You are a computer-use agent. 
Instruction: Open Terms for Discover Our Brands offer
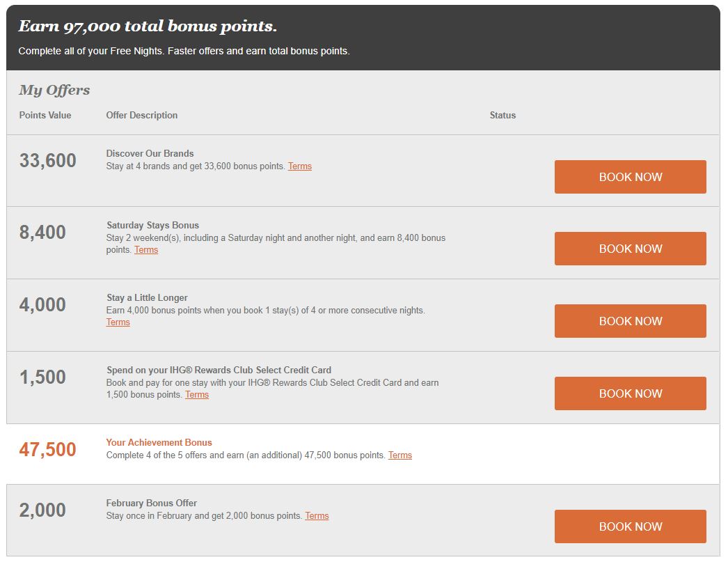pyautogui.click(x=299, y=166)
